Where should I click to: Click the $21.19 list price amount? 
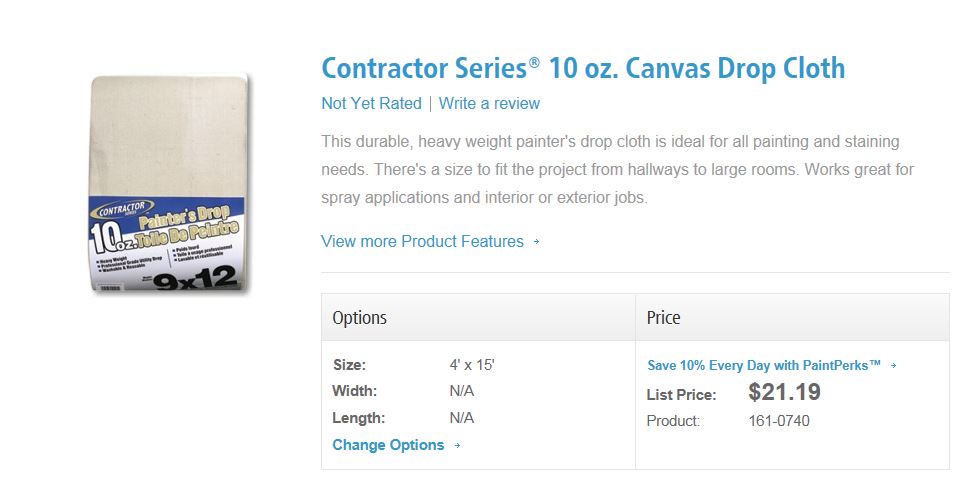pyautogui.click(x=784, y=392)
